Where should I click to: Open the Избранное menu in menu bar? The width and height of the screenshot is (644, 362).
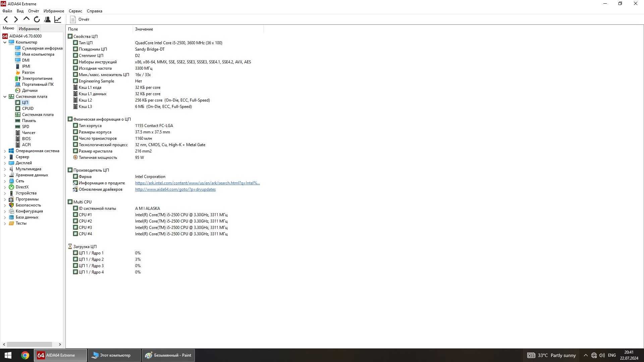(x=54, y=11)
